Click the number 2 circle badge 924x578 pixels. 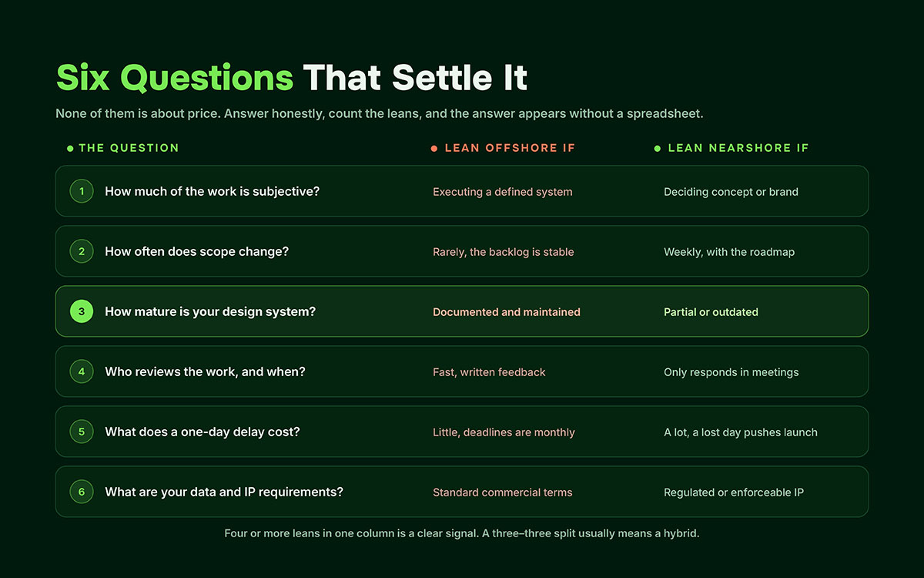tap(82, 251)
